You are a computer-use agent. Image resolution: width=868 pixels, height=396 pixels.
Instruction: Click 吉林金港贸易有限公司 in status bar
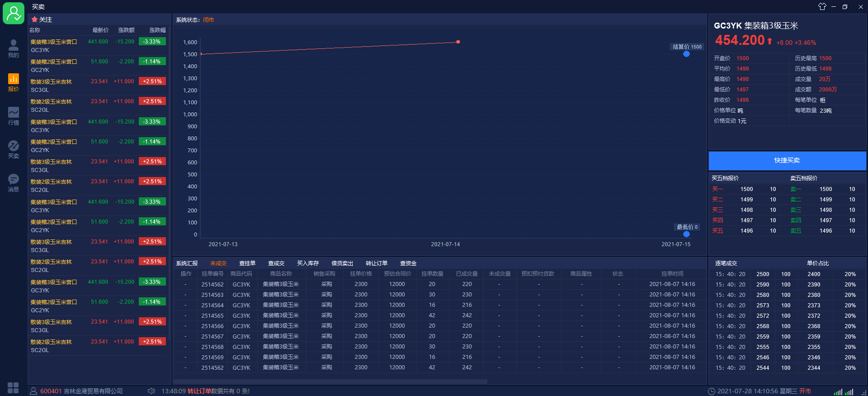click(x=93, y=391)
